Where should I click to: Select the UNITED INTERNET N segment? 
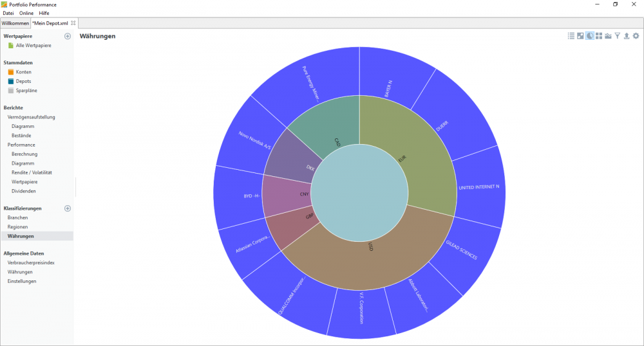click(479, 187)
